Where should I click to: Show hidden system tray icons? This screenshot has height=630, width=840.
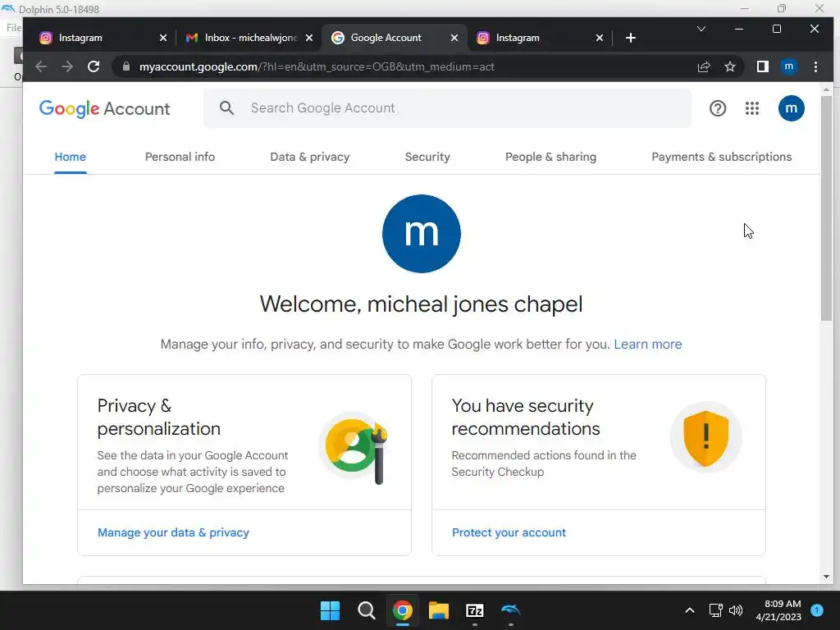689,610
